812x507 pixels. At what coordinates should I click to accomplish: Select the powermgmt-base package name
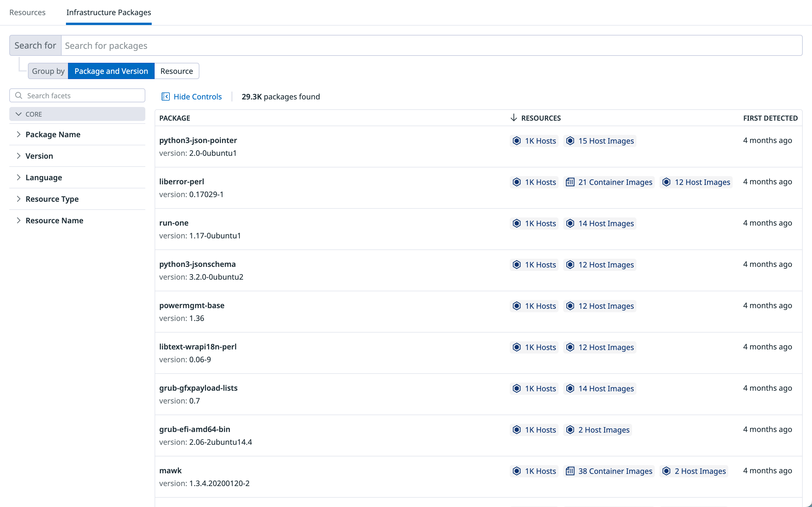point(192,305)
